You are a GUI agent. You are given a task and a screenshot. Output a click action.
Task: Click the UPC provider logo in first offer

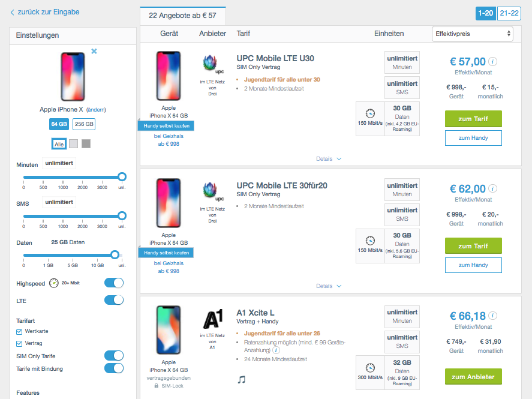[212, 64]
